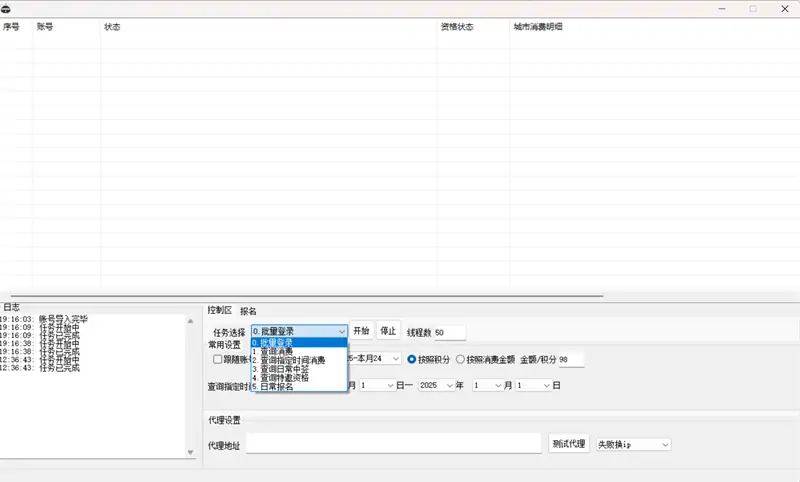Pick the "3. 查询日常中签" option
This screenshot has width=800, height=482.
(281, 369)
